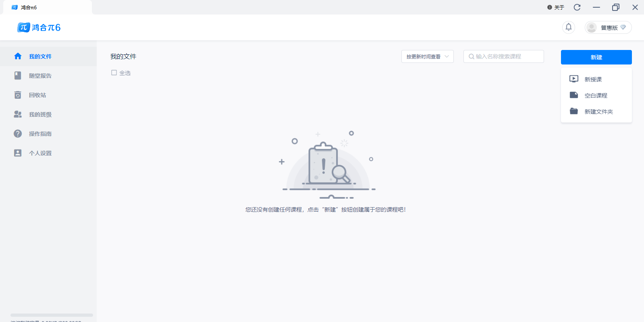Click the 鸿合π6 logo in header
This screenshot has width=644, height=322.
(x=39, y=27)
